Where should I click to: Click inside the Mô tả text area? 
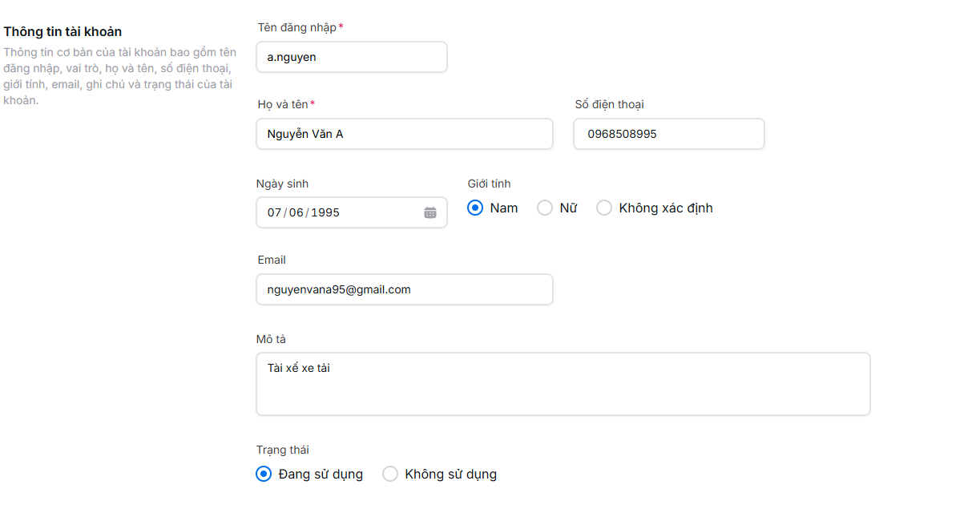[563, 384]
